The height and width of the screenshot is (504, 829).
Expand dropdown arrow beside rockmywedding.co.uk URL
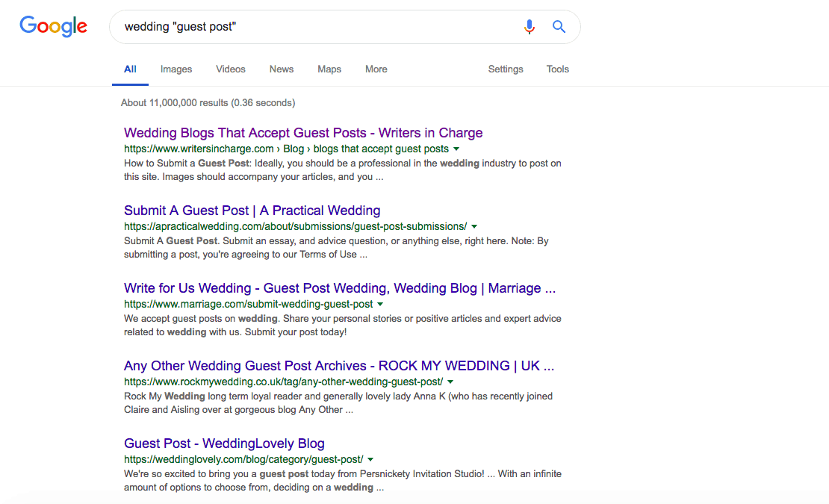pos(450,382)
